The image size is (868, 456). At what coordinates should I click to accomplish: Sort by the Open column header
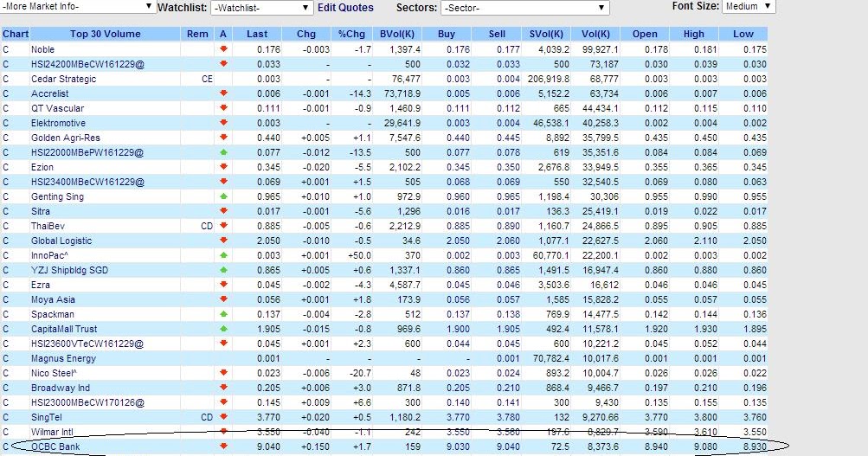645,34
